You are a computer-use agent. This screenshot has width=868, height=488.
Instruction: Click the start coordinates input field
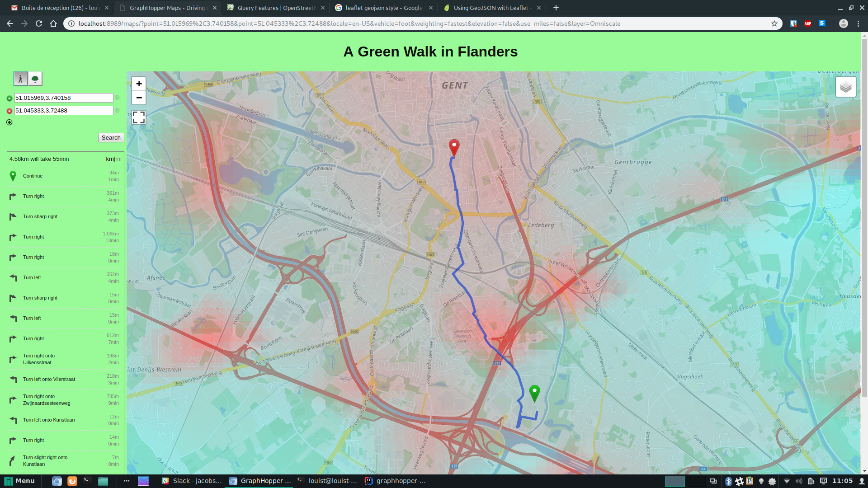(x=64, y=98)
